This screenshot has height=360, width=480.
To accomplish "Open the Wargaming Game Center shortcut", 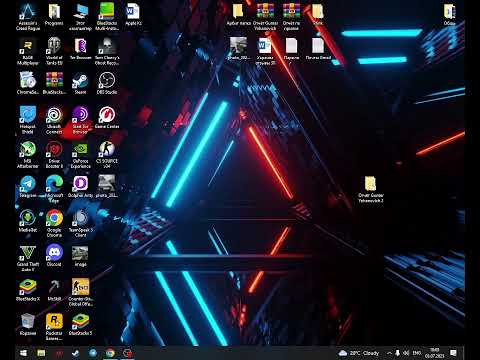I will 107,118.
